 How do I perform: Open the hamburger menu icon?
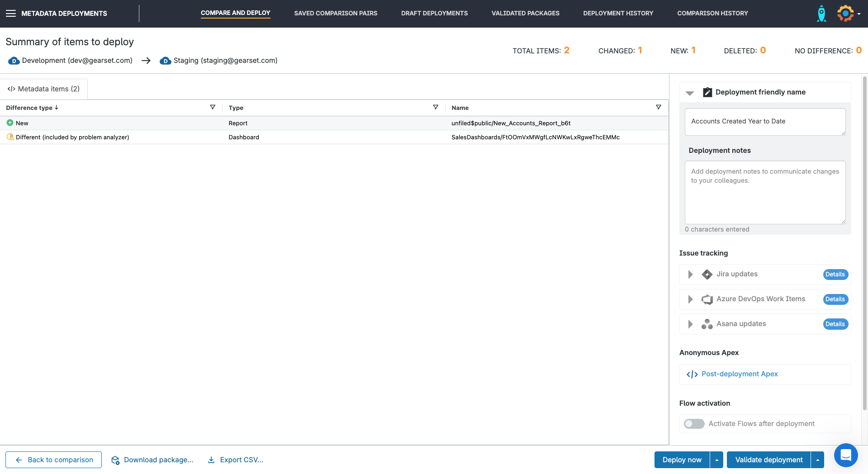pos(11,14)
